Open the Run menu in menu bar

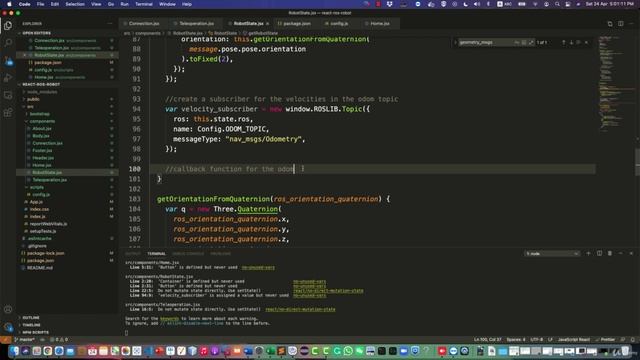click(x=124, y=4)
